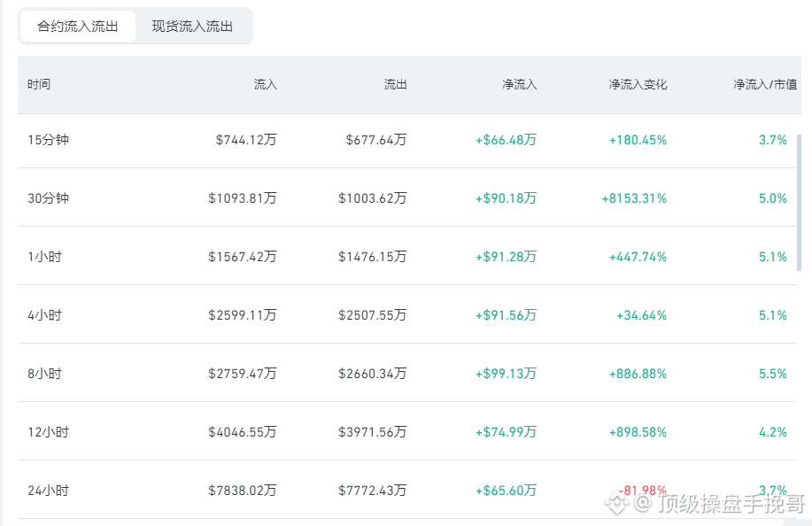The height and width of the screenshot is (526, 812).
Task: Click the 时间 column header
Action: (x=39, y=84)
